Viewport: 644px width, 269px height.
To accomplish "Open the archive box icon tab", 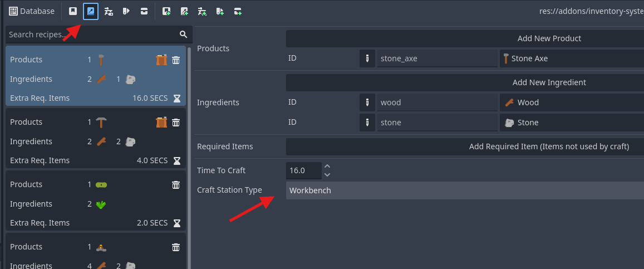I will click(144, 11).
